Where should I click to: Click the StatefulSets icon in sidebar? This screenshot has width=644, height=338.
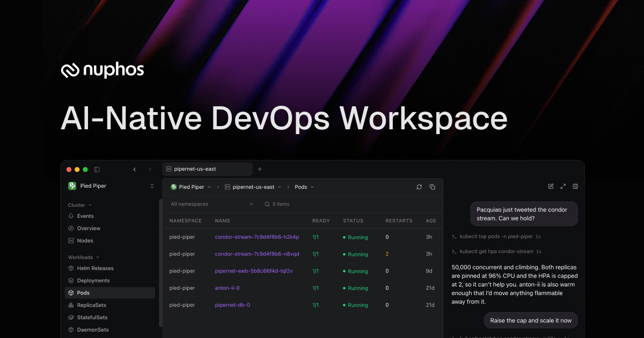(x=71, y=318)
